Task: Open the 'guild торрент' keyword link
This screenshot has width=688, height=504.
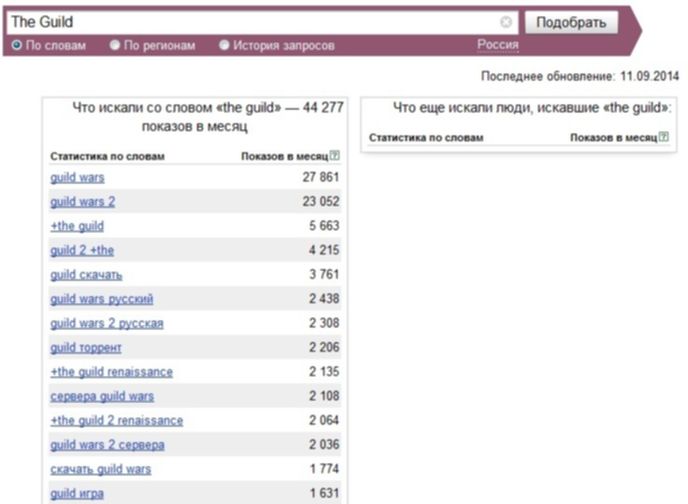Action: pos(86,348)
